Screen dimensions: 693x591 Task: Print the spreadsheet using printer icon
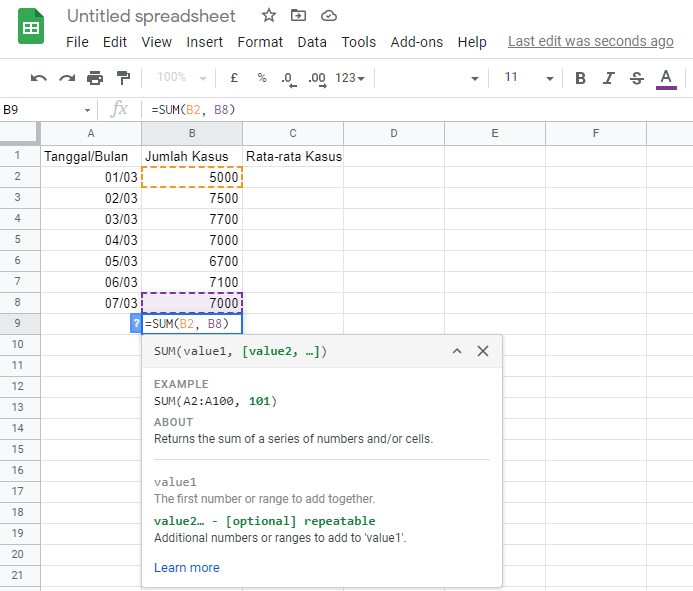(x=95, y=78)
